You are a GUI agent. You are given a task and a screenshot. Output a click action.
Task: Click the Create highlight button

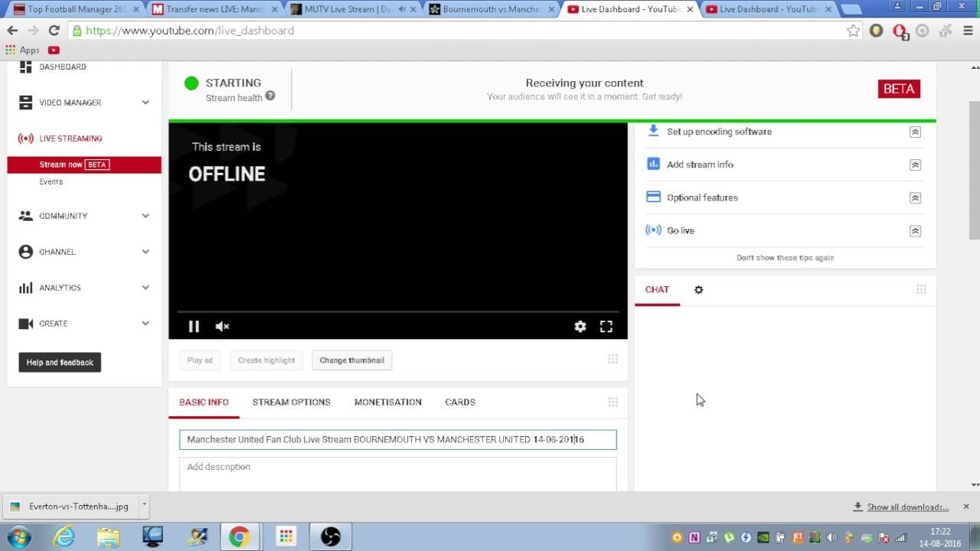266,360
